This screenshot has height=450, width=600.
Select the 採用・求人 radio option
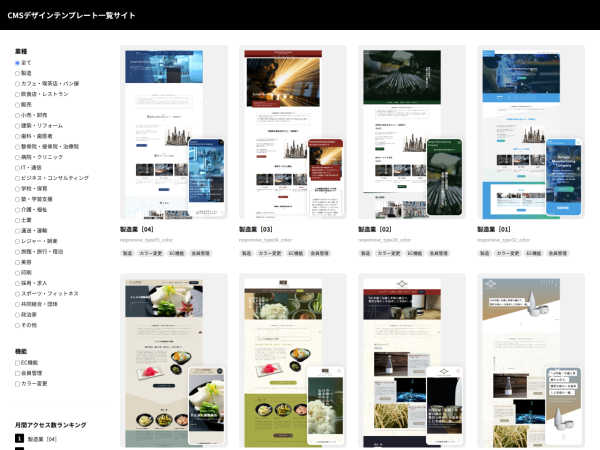coord(17,284)
